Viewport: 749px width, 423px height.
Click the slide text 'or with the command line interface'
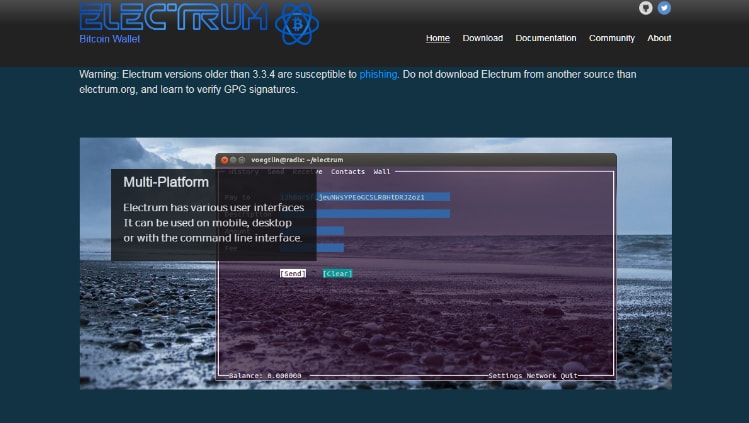[x=213, y=238]
